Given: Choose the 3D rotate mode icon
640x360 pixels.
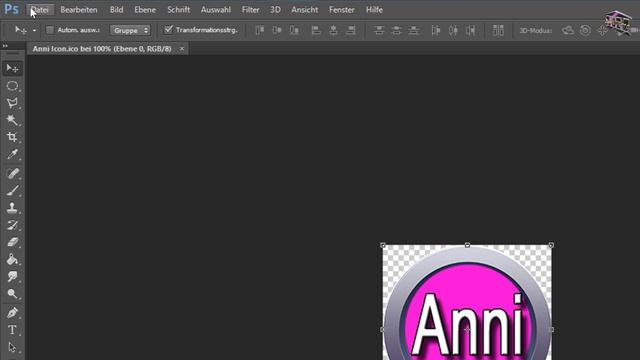Looking at the screenshot, I should coord(568,30).
